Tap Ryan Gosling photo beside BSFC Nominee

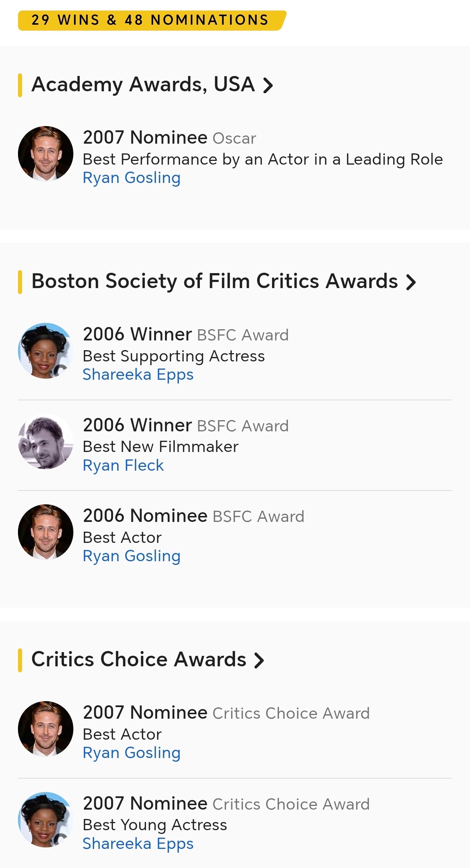(46, 532)
